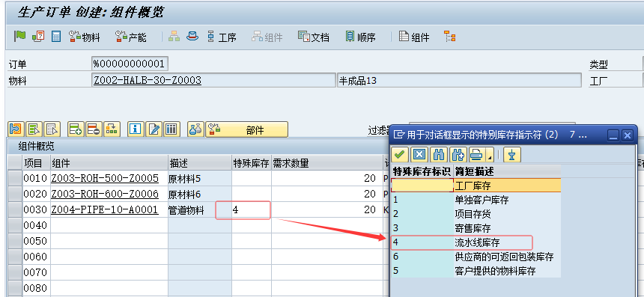Click the table columns icon
644x297 pixels.
point(171,129)
